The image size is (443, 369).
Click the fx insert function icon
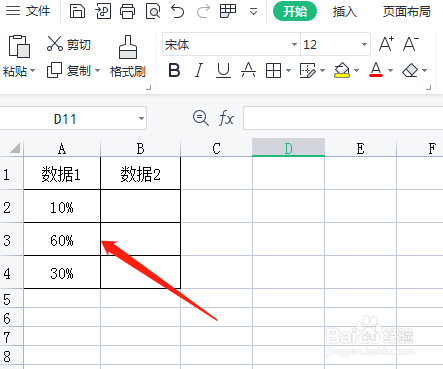pyautogui.click(x=226, y=118)
